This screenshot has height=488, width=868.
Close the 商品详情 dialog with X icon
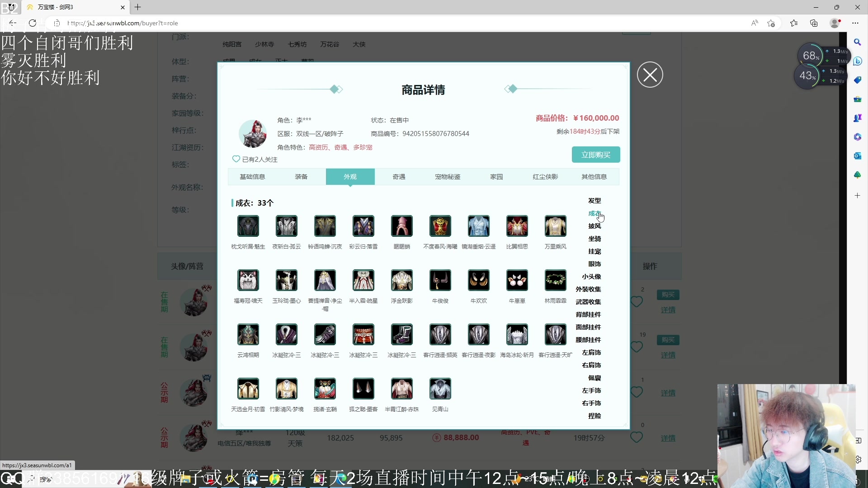(650, 75)
